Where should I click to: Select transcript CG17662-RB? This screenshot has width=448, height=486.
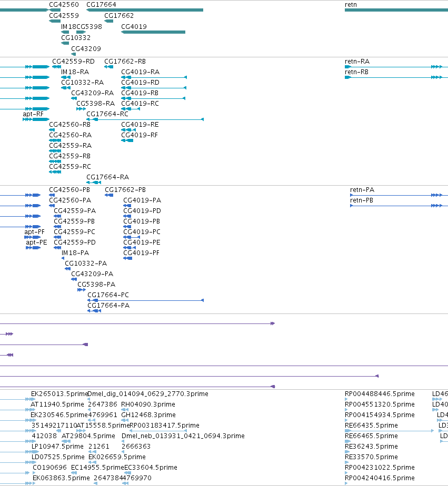click(125, 62)
